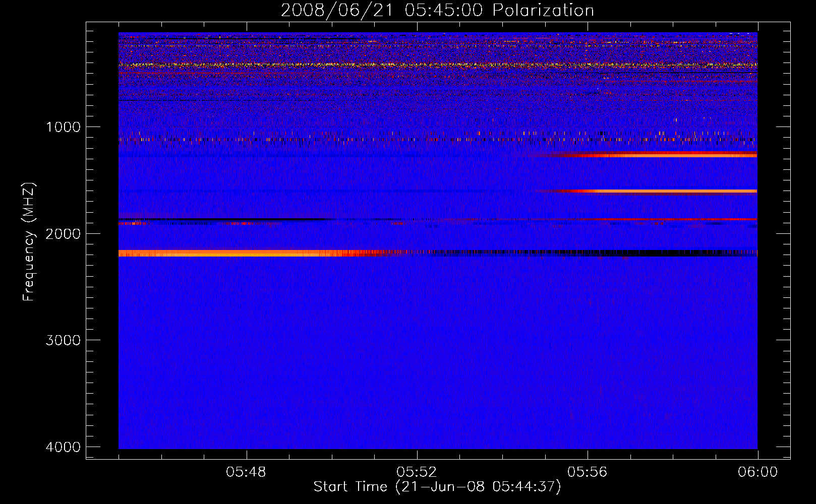Click the yellow speckled band near 400 MHz
The image size is (816, 504).
(x=438, y=65)
